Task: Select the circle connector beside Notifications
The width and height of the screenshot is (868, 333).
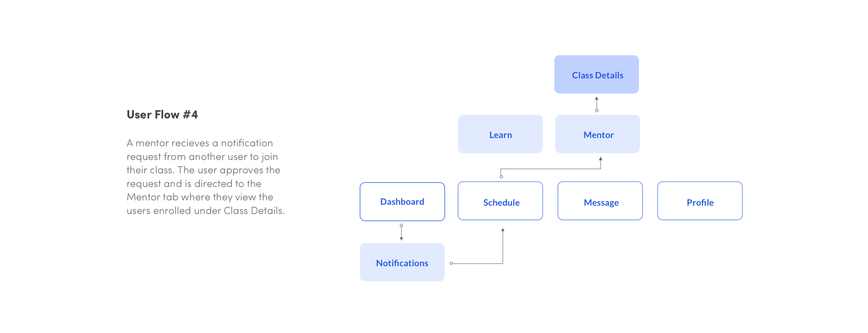Action: [x=451, y=263]
